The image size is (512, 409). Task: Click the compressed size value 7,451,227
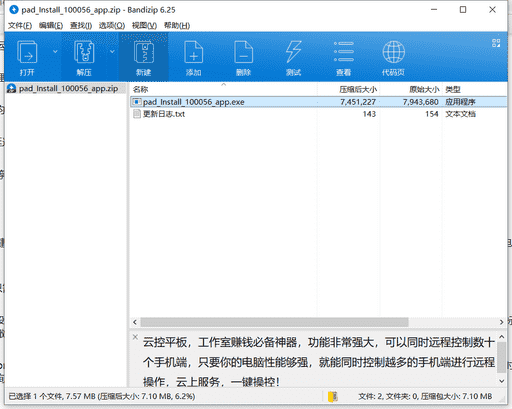pyautogui.click(x=358, y=102)
